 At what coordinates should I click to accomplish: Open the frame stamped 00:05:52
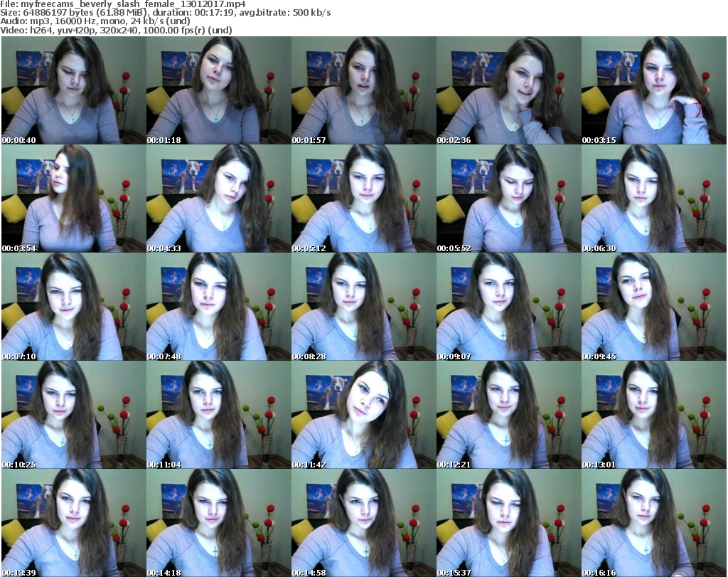(508, 198)
